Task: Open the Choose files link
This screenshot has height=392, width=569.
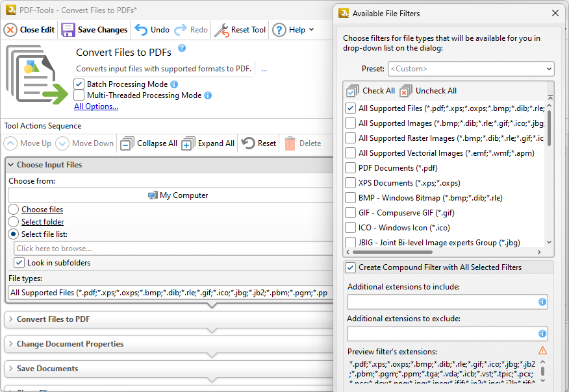Action: [x=42, y=210]
